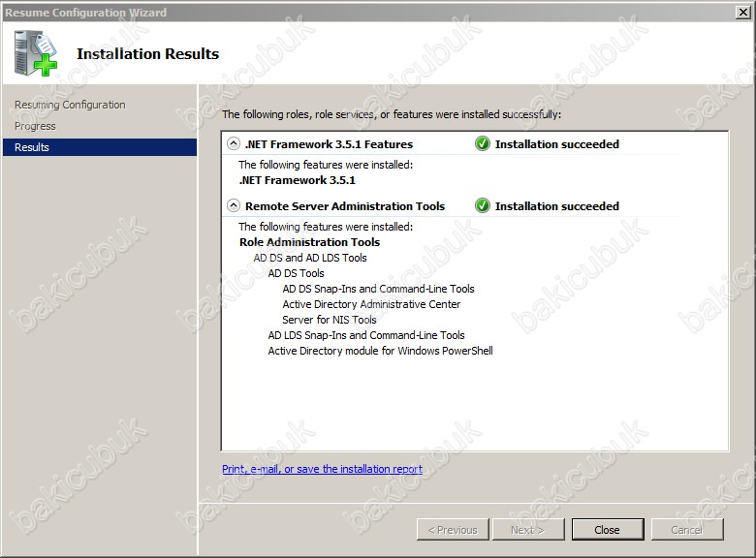Click the disabled Cancel button
The image size is (756, 558).
pos(687,530)
